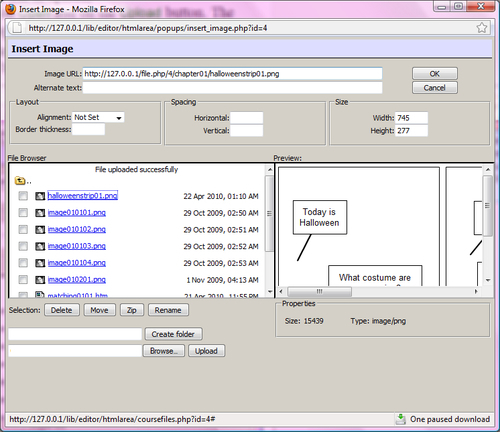Screen dimensions: 500x432
Task: Click 'File uploaded successfully' message
Action: (136, 169)
